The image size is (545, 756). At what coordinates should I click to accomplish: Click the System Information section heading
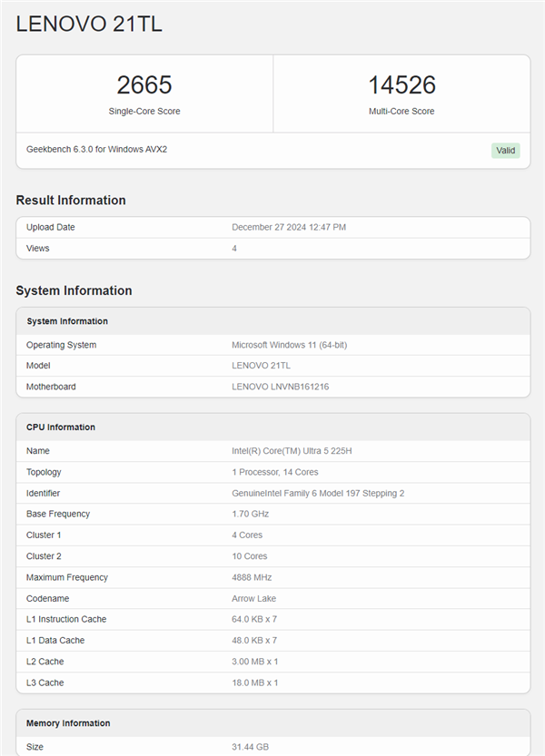tap(74, 290)
